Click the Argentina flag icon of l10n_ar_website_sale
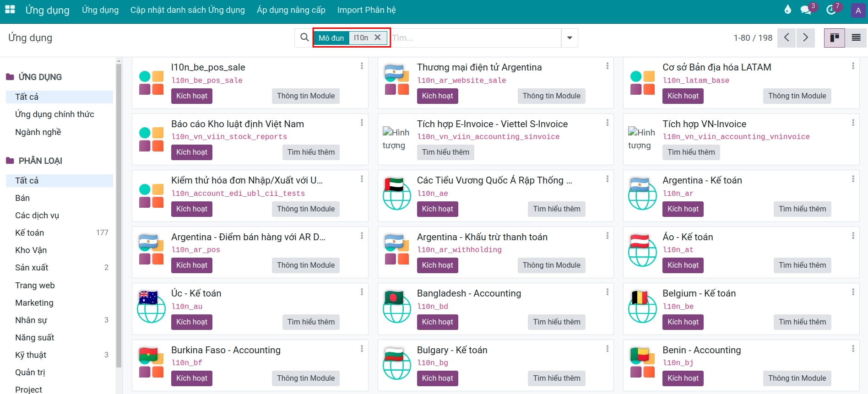 point(397,80)
